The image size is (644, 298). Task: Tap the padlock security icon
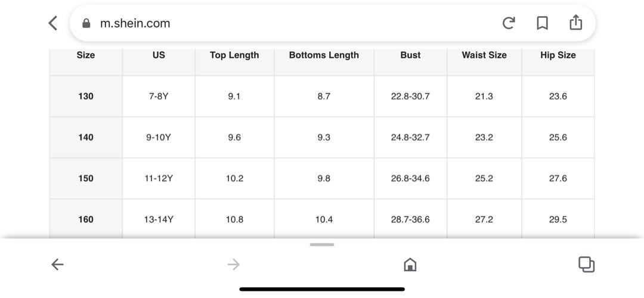point(86,23)
